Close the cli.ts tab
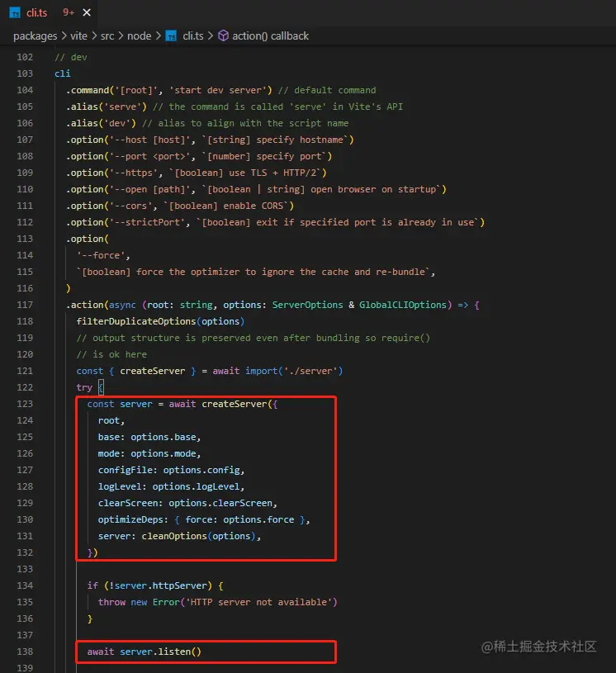 (87, 13)
